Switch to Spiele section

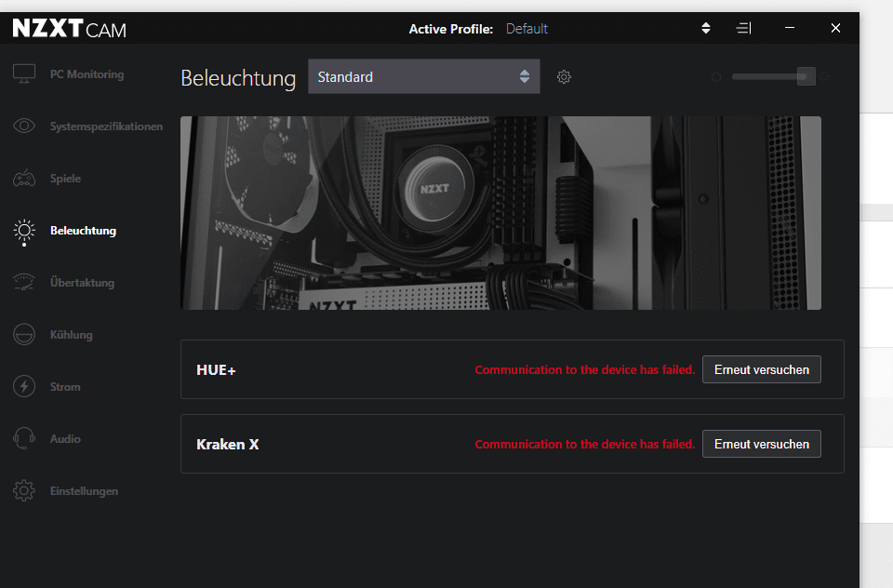pyautogui.click(x=65, y=179)
